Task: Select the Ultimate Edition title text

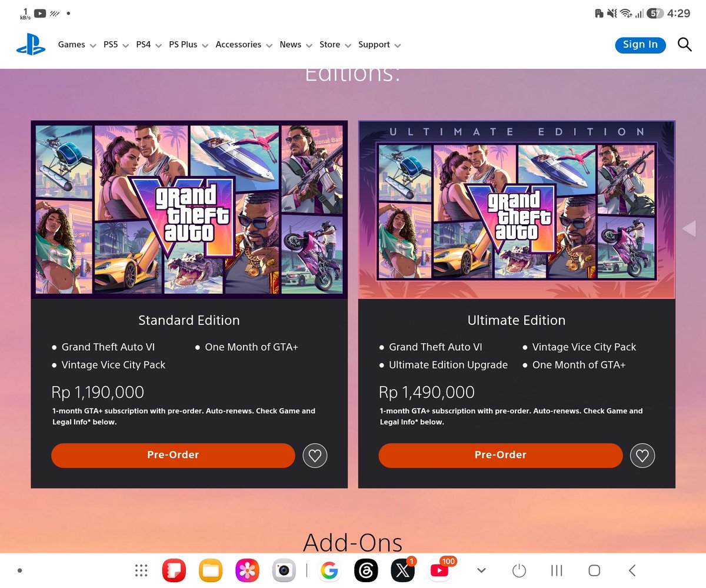Action: point(517,320)
